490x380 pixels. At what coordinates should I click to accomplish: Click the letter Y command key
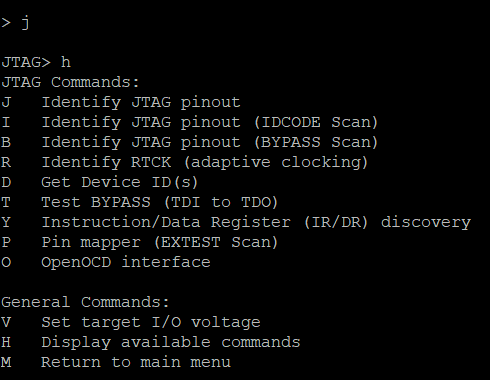point(6,222)
